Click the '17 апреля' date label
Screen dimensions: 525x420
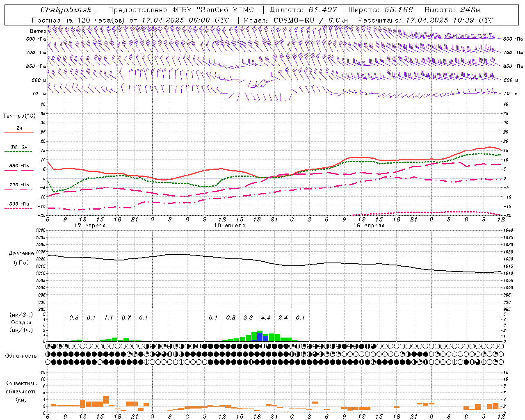[x=90, y=226]
